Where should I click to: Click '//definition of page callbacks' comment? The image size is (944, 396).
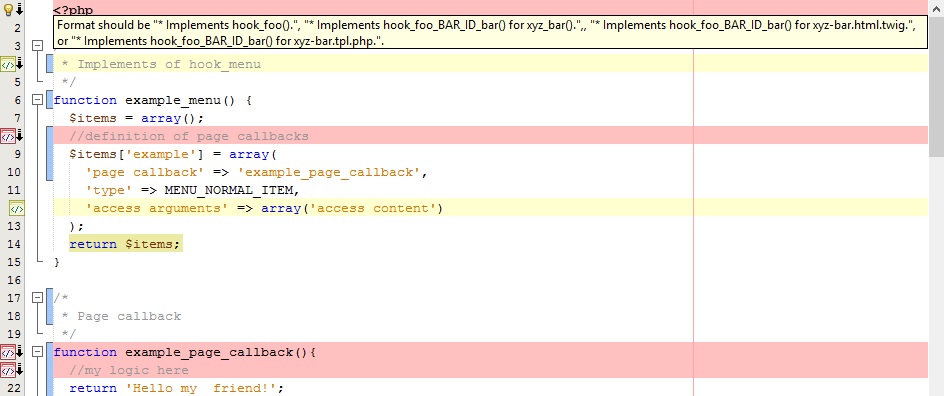click(x=189, y=137)
